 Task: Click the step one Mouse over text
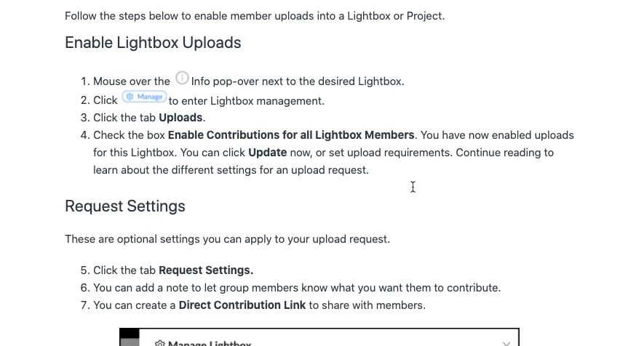click(x=132, y=81)
